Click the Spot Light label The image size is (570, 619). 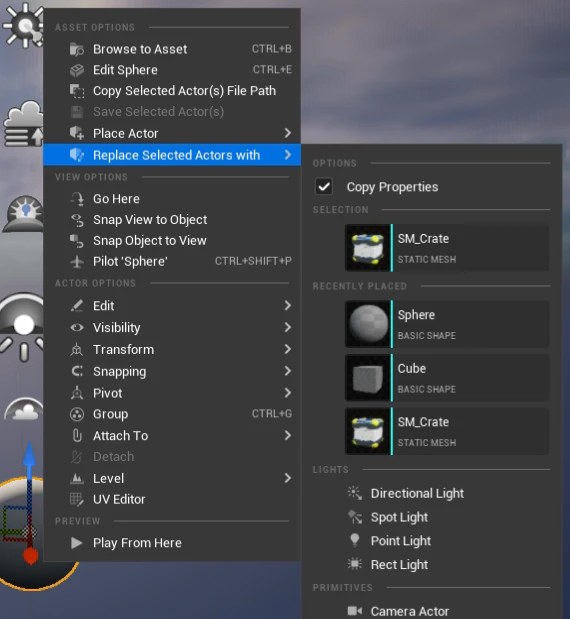click(399, 517)
